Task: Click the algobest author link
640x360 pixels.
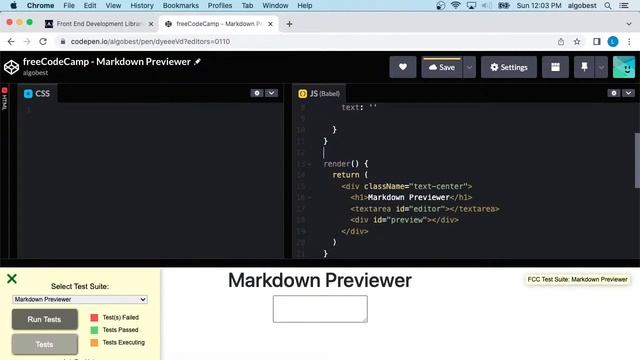Action: (x=36, y=73)
